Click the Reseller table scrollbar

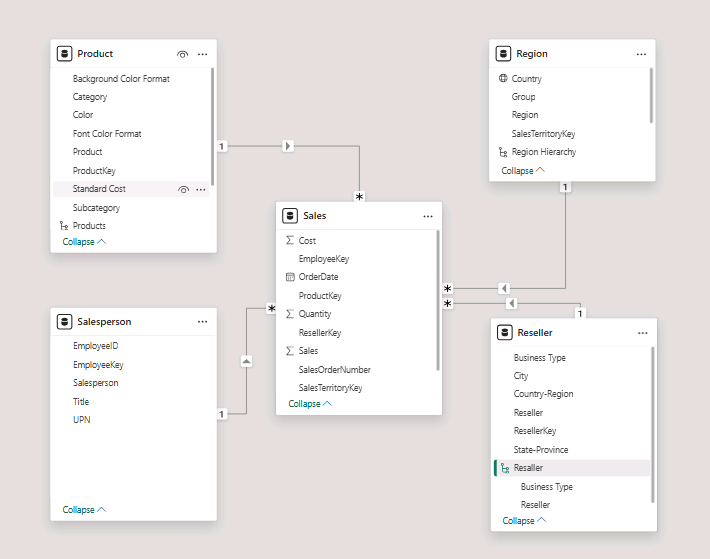pyautogui.click(x=653, y=420)
